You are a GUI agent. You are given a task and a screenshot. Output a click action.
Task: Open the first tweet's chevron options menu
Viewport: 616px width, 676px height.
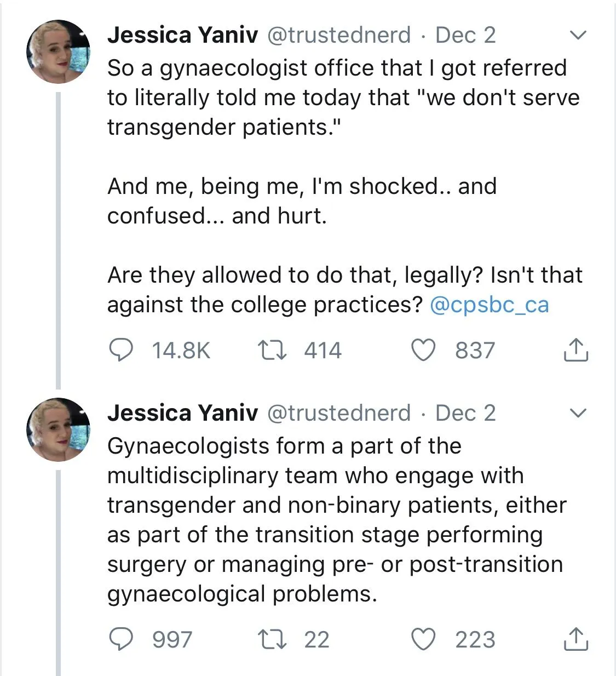(x=578, y=36)
